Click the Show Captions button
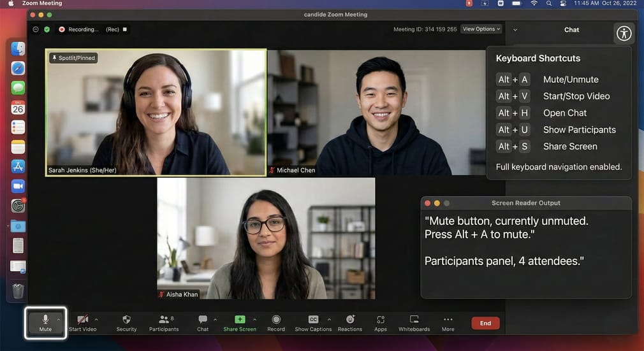Viewport: 644px width, 351px height. pos(313,323)
